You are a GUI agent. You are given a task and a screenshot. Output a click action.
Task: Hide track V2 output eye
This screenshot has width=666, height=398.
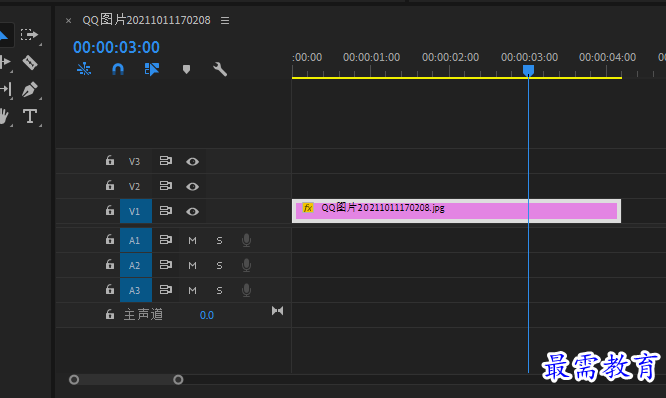192,186
